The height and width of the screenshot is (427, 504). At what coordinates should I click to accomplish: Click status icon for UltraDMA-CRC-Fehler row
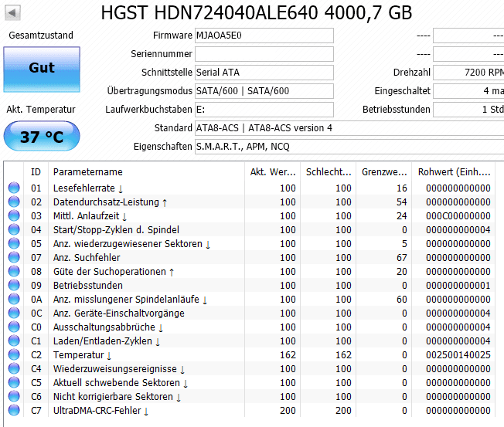(14, 410)
